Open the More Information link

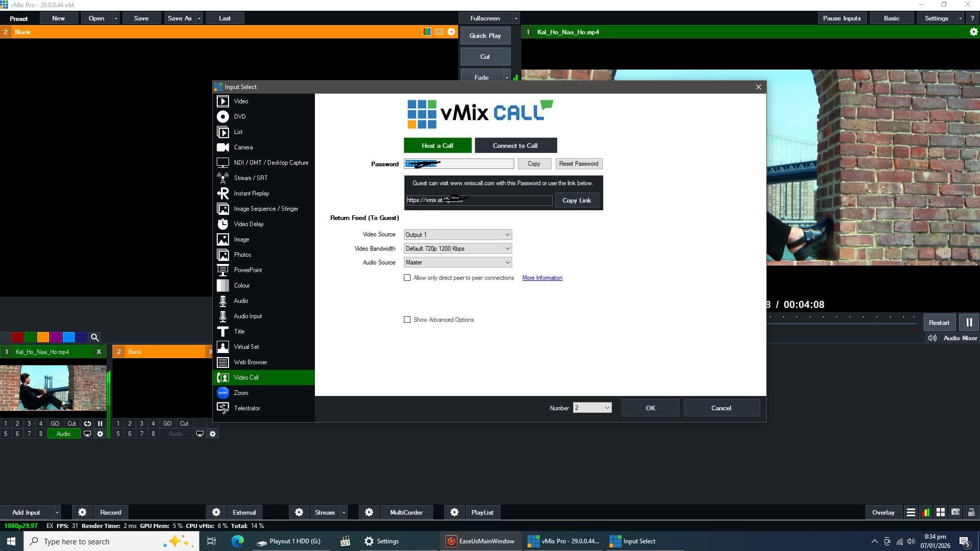coord(542,278)
